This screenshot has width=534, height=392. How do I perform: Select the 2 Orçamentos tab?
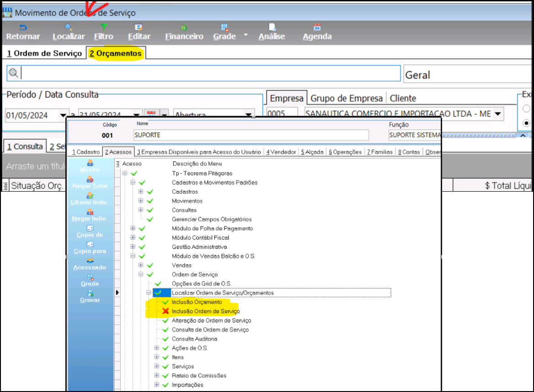tap(116, 54)
